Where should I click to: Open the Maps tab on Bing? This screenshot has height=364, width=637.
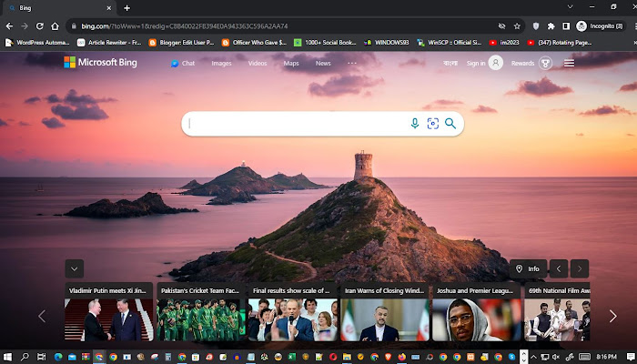[291, 64]
